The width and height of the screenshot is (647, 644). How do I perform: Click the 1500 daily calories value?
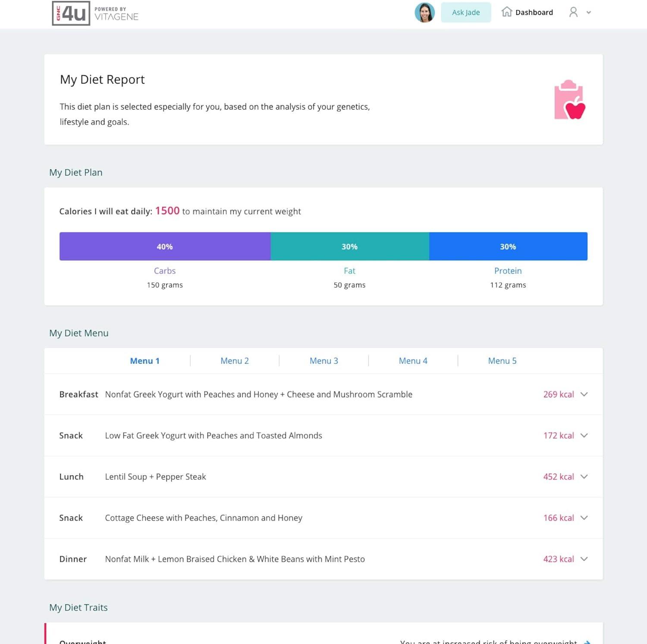pos(167,211)
